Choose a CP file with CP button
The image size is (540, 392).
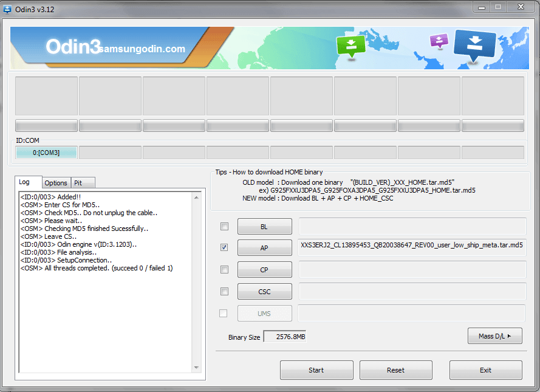(264, 270)
